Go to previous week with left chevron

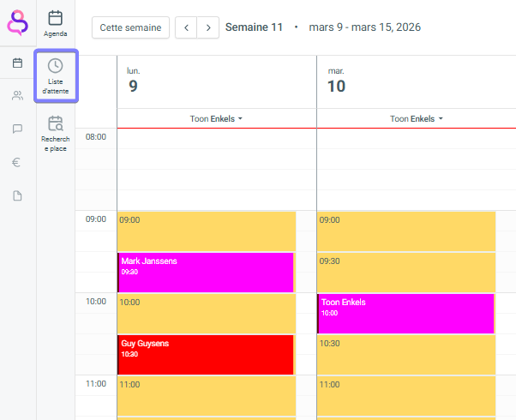[x=186, y=27]
